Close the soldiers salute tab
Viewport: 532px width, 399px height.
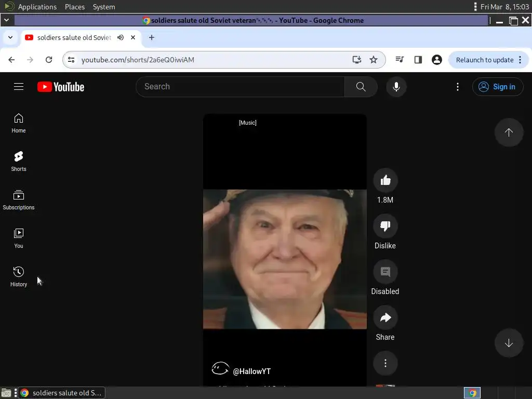pos(133,37)
